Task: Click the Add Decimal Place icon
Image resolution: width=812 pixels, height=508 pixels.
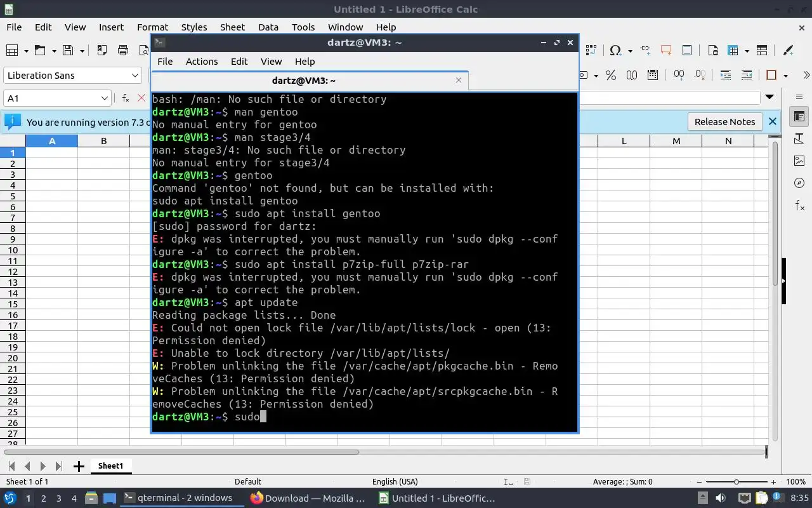Action: click(679, 75)
